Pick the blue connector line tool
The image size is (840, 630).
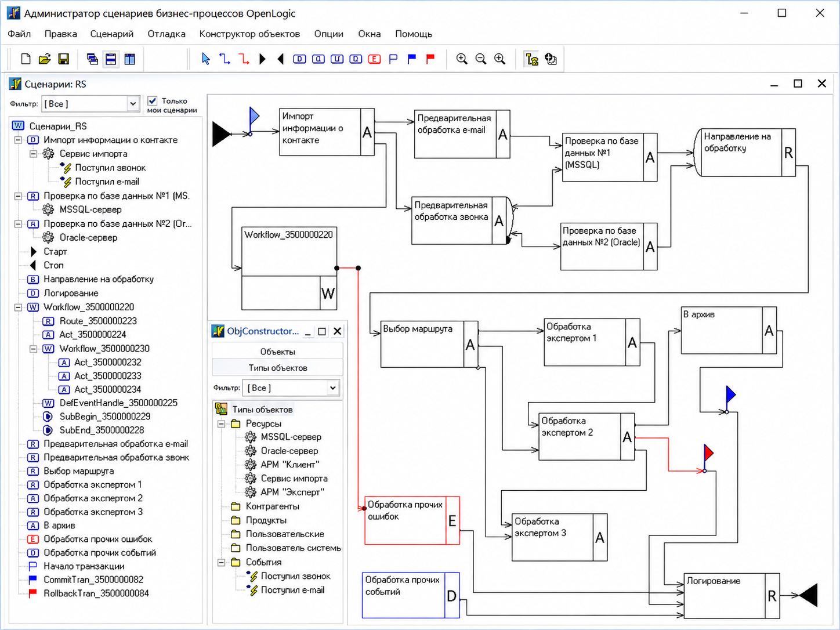pos(225,59)
